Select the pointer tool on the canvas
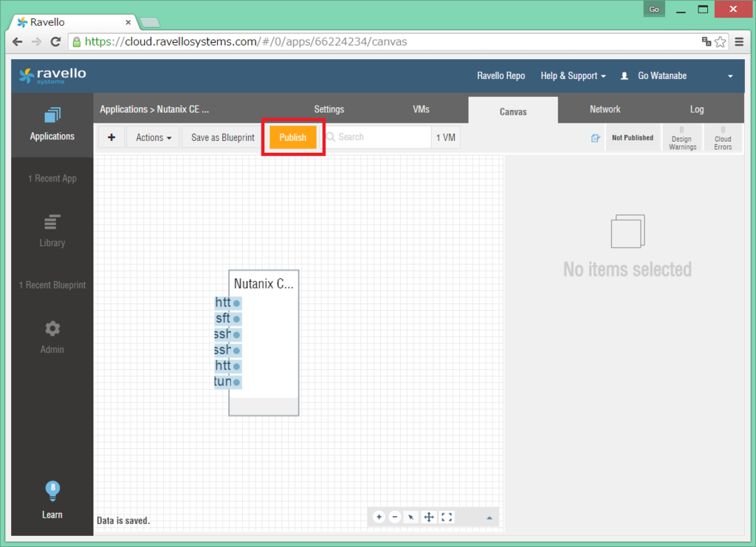Image resolution: width=756 pixels, height=547 pixels. [x=410, y=517]
